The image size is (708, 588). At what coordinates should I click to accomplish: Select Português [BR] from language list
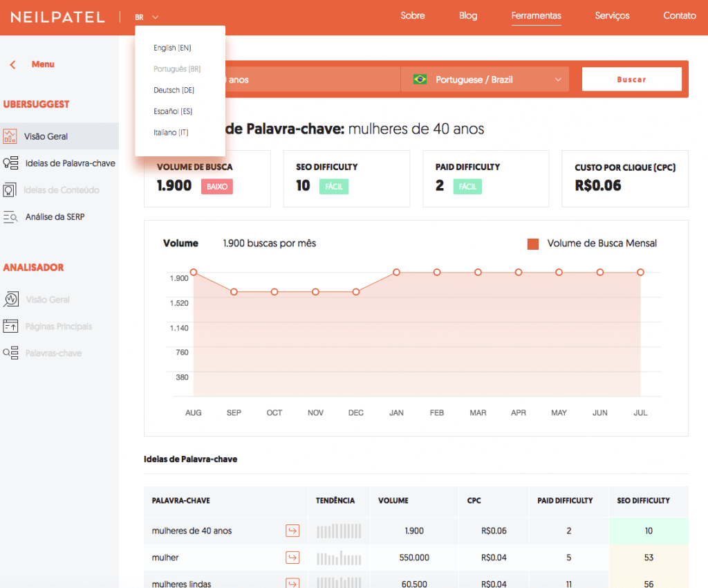177,69
